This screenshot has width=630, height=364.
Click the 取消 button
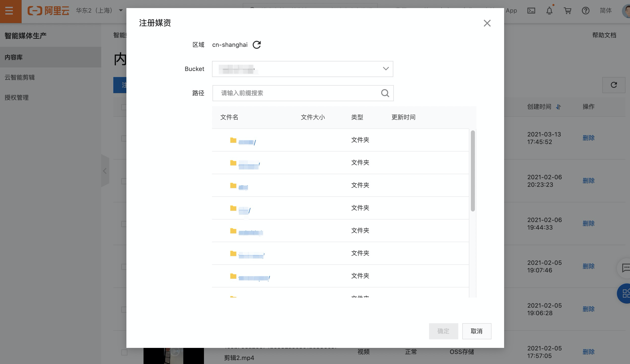(477, 331)
